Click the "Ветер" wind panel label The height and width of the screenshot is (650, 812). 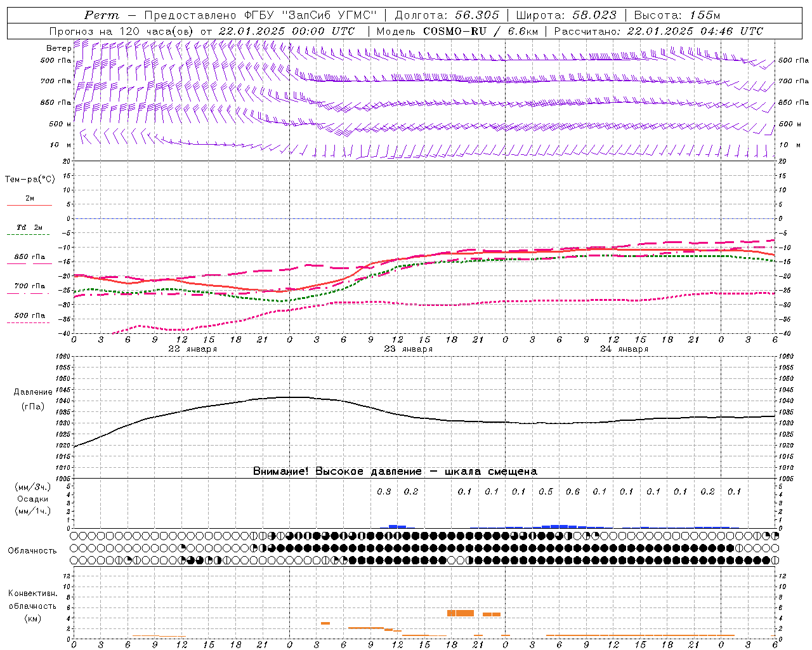click(58, 48)
